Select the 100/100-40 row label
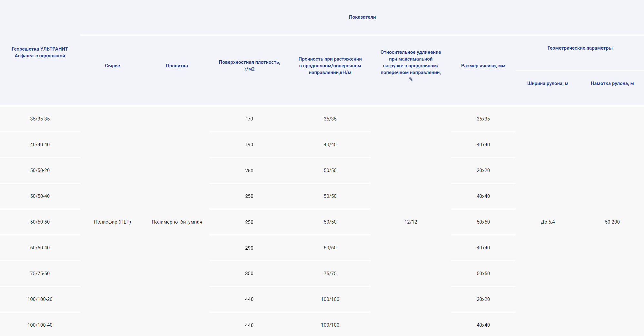The height and width of the screenshot is (336, 644). 40,325
